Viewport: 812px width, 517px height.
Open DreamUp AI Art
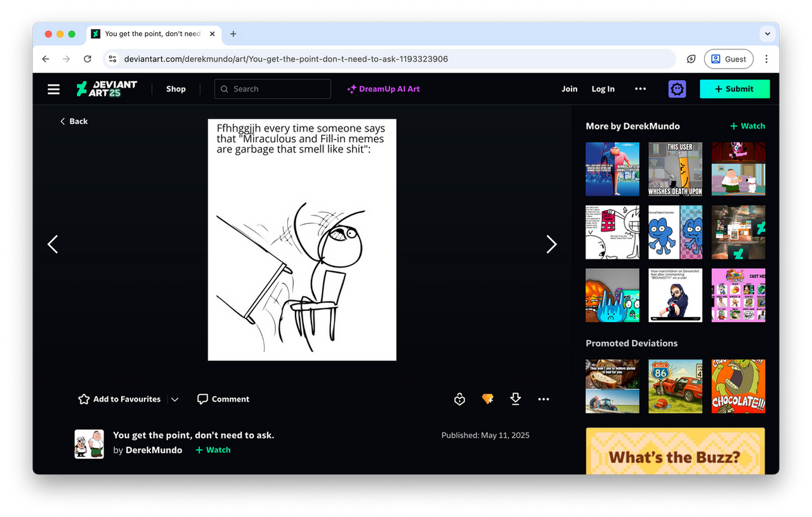click(383, 89)
